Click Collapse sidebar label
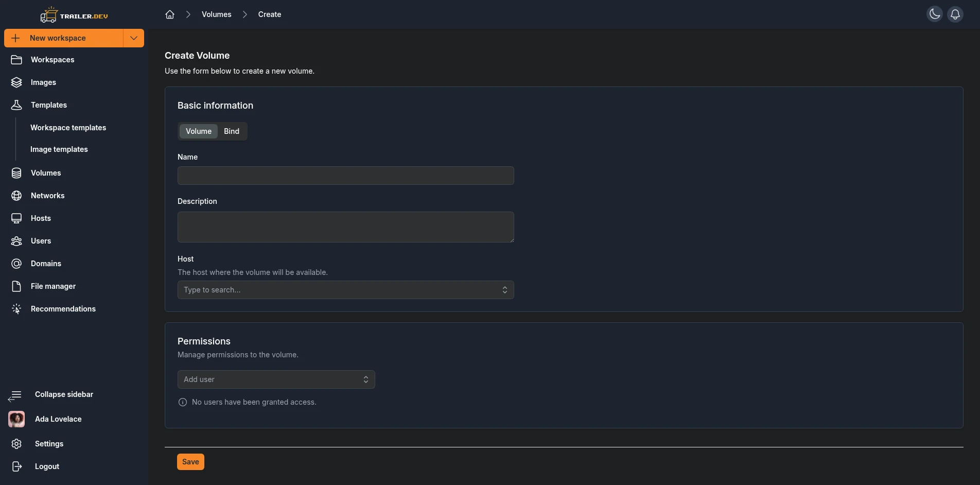980x485 pixels. (x=64, y=394)
